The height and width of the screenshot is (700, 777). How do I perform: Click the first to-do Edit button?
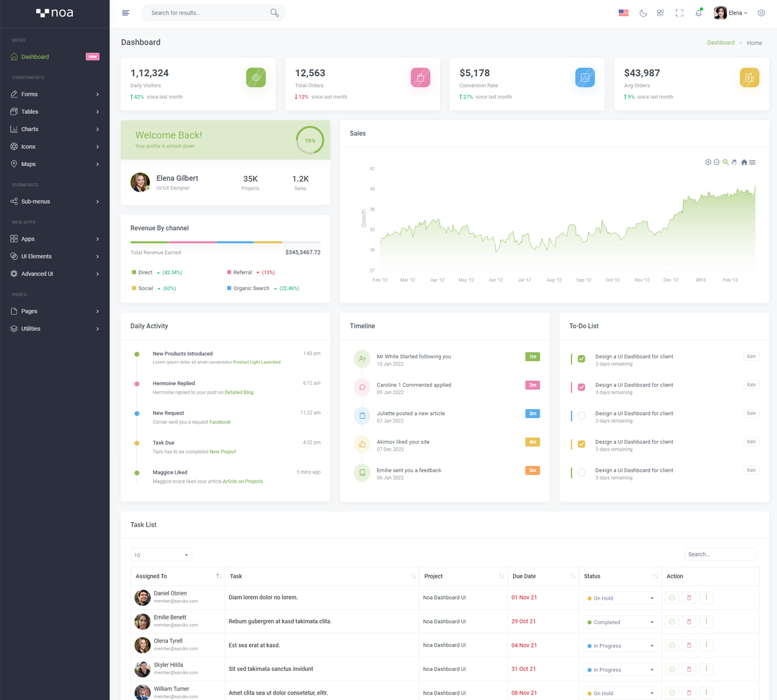click(x=751, y=357)
